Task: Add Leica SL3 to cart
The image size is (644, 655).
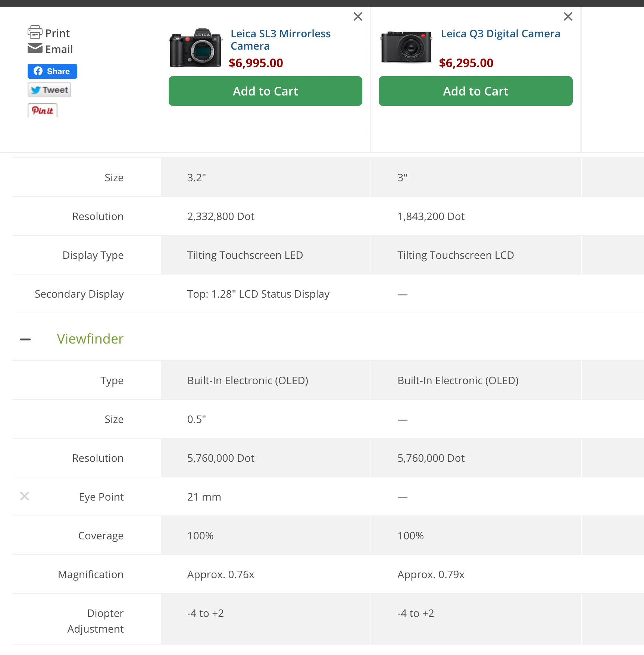Action: pos(265,91)
